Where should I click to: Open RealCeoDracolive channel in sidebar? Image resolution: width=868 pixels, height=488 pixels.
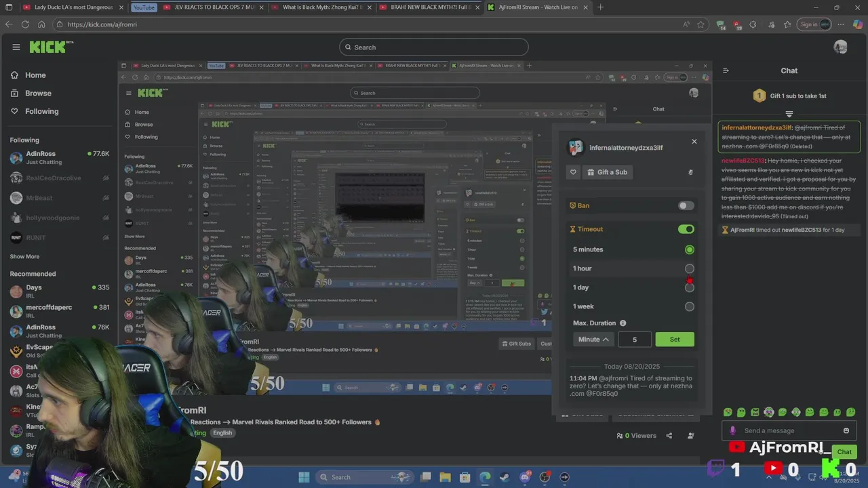[x=59, y=178]
